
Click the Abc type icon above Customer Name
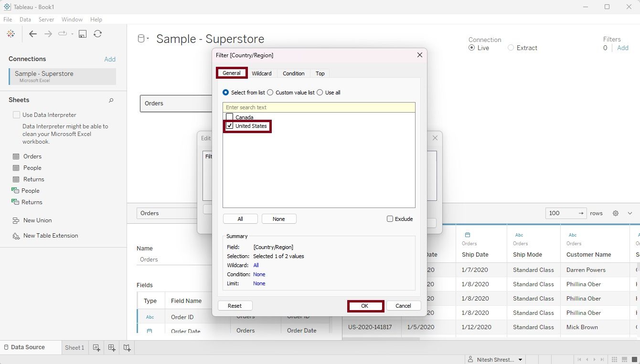point(573,235)
